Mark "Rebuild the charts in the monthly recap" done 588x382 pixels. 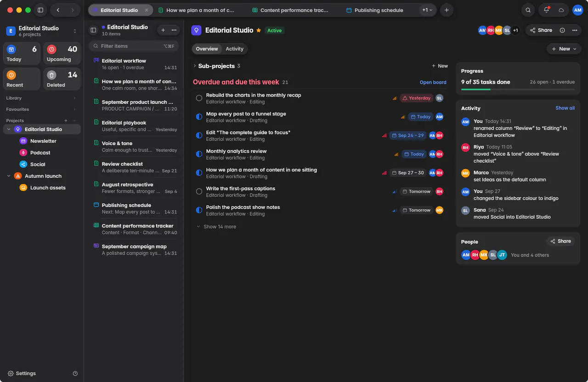tap(199, 98)
